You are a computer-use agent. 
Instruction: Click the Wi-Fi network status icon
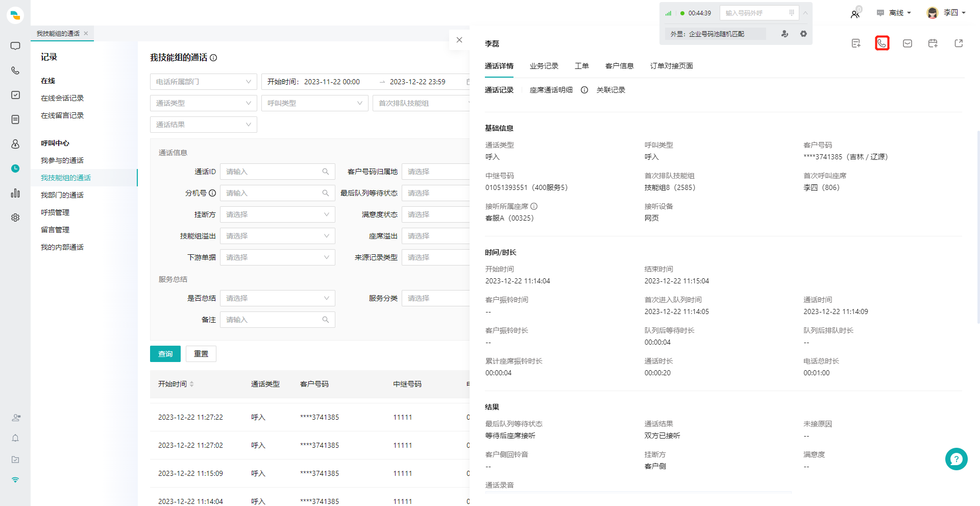pos(15,480)
